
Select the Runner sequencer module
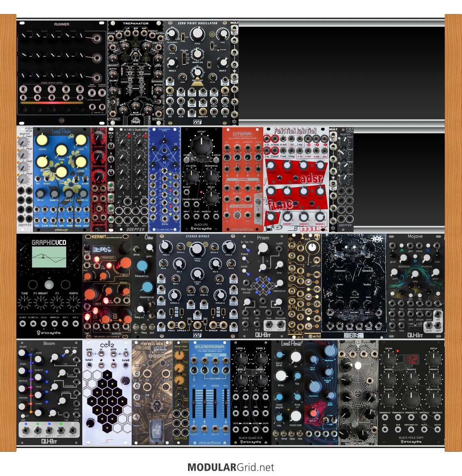tap(62, 73)
